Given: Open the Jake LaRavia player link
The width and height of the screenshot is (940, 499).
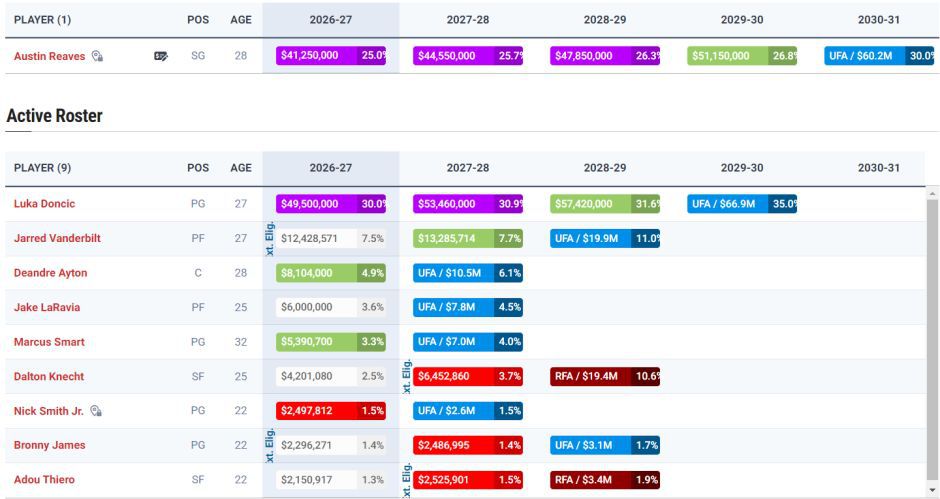Looking at the screenshot, I should pyautogui.click(x=47, y=307).
